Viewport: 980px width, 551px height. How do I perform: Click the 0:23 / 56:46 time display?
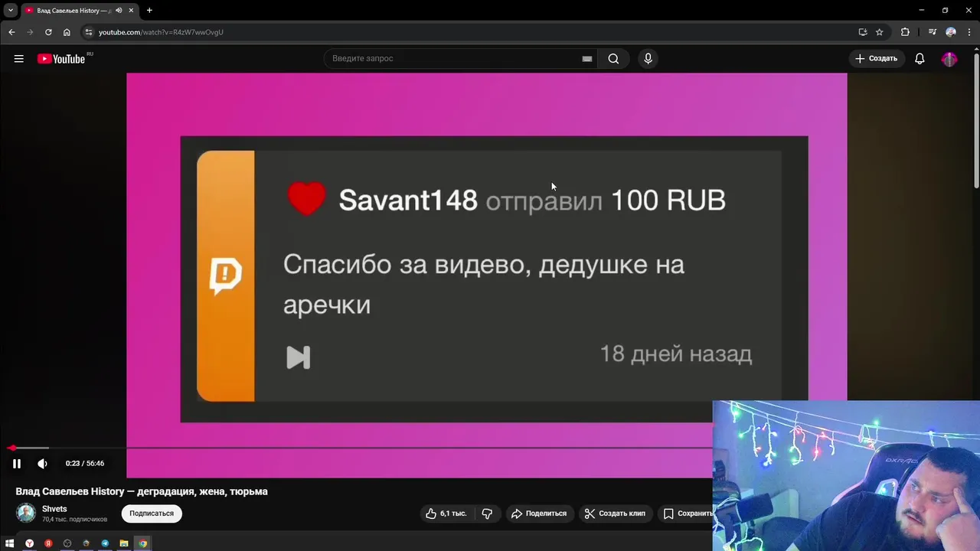point(85,464)
